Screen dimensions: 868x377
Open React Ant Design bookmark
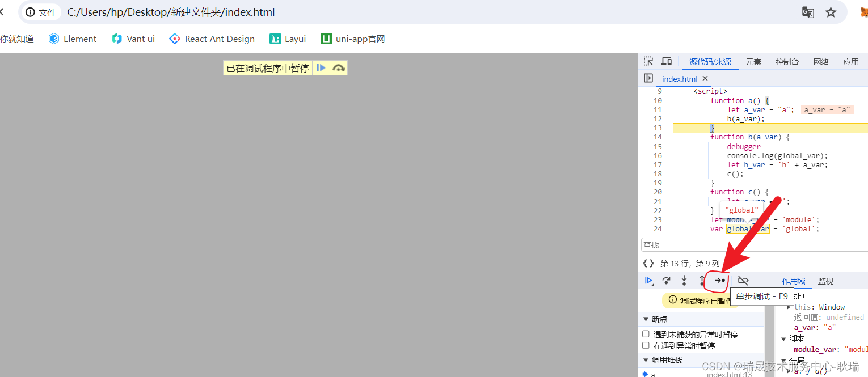click(212, 39)
